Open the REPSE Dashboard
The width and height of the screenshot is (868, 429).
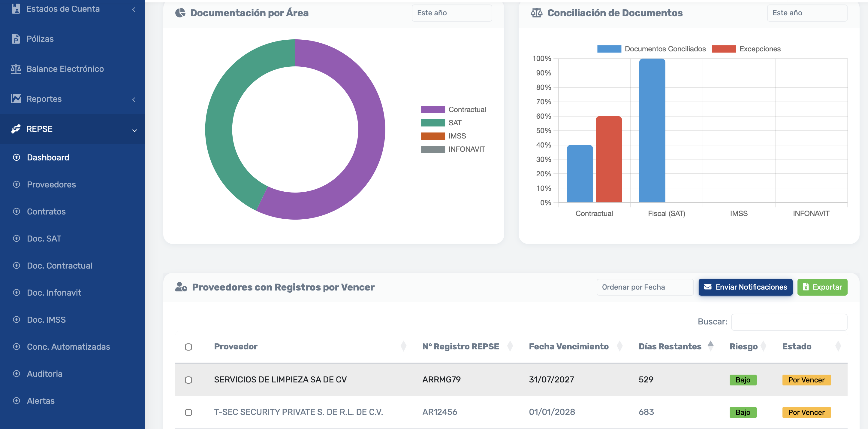48,157
